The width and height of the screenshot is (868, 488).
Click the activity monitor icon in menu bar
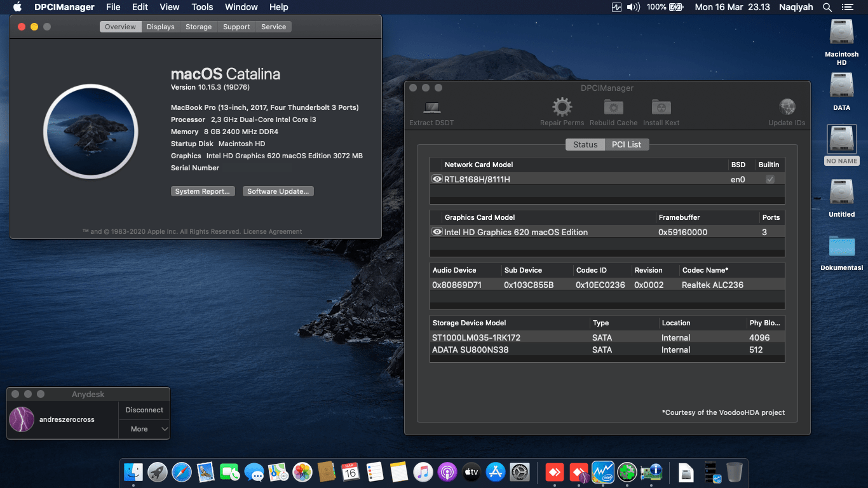point(616,7)
